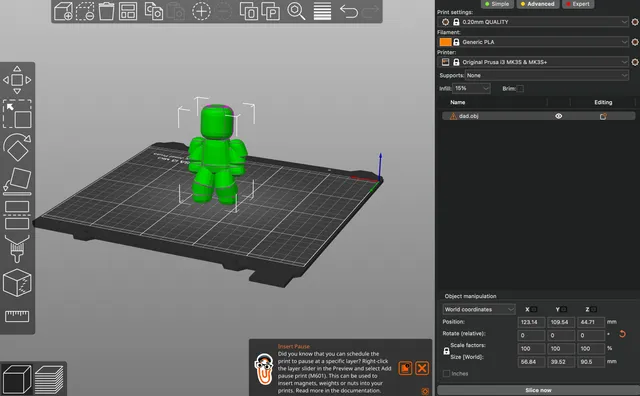Viewport: 640px width, 396px height.
Task: Select the Measure ruler tool
Action: click(17, 316)
